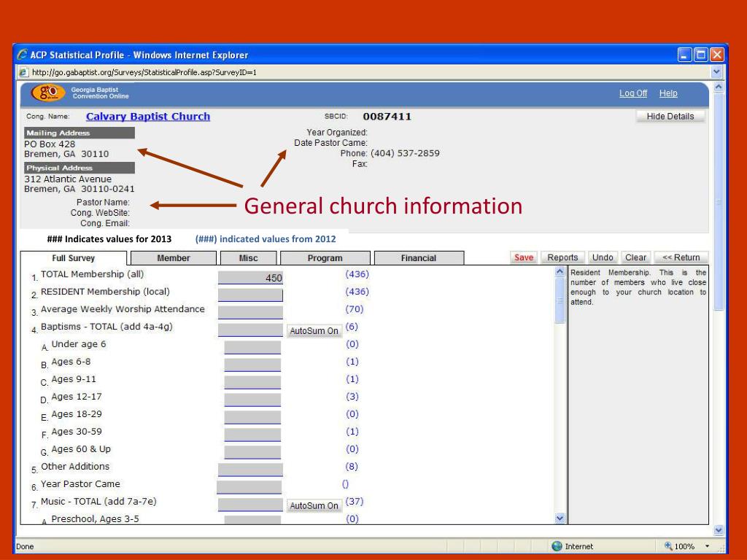
Task: Toggle AutoSum On for Baptisms total
Action: [x=314, y=331]
